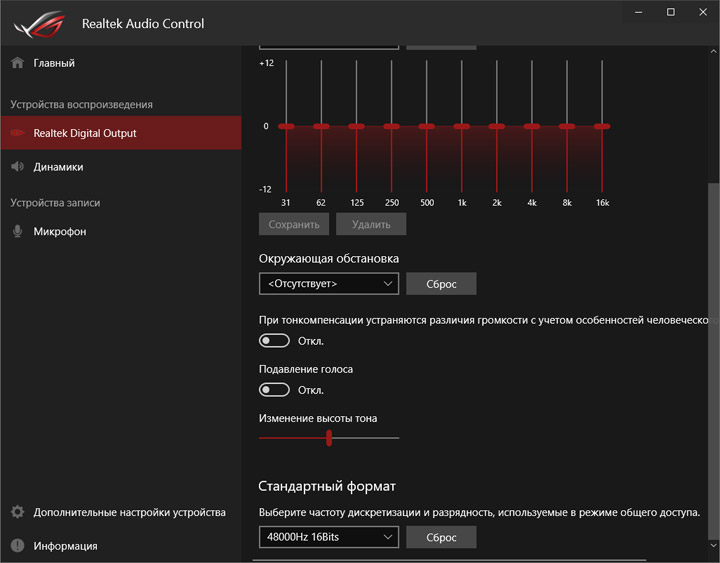Click the microphone icon next to Микрофон

click(17, 231)
